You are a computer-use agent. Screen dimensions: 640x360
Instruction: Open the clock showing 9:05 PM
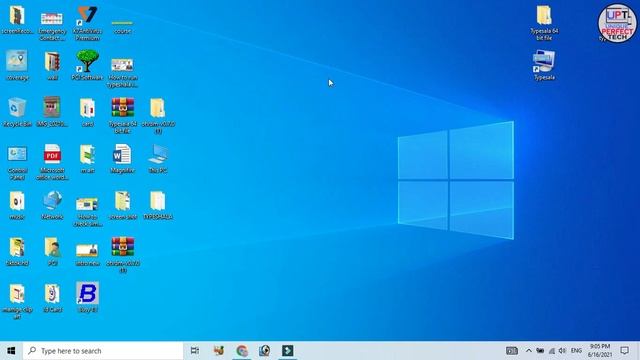600,351
